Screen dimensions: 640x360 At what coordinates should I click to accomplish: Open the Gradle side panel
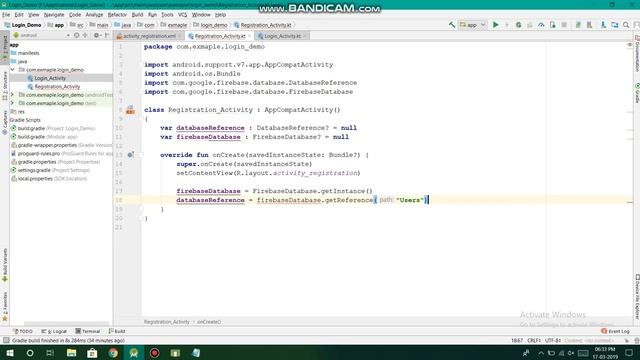(637, 93)
